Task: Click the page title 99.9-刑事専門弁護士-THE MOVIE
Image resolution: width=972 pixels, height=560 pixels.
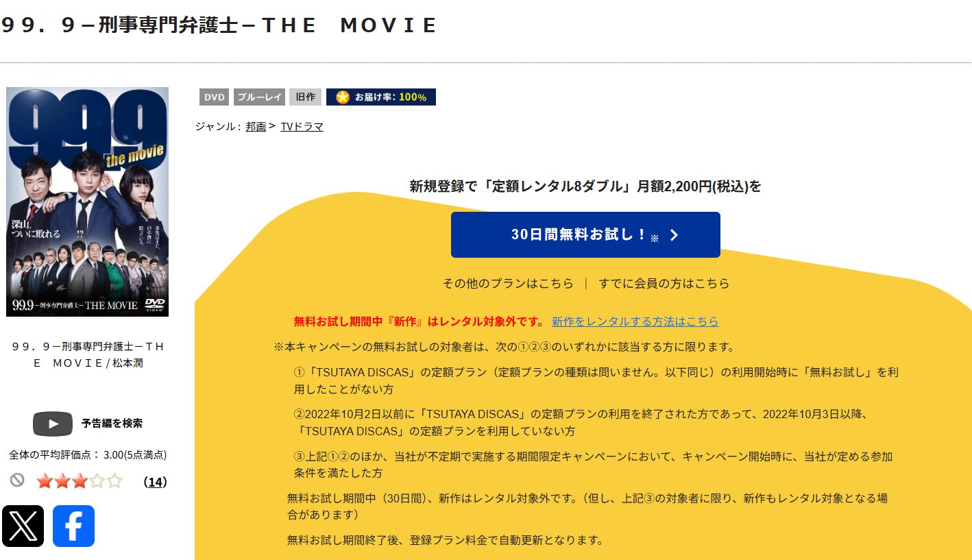Action: 219,25
